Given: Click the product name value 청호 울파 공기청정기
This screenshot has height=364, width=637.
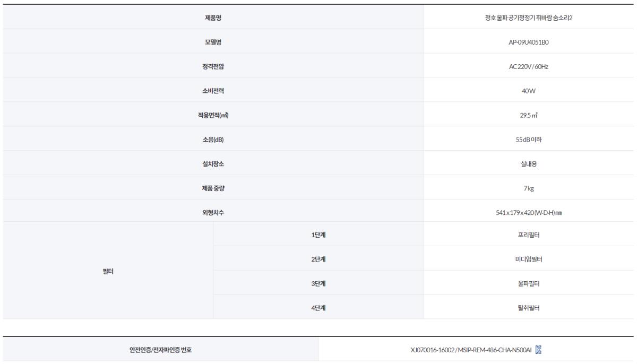Looking at the screenshot, I should coord(528,18).
